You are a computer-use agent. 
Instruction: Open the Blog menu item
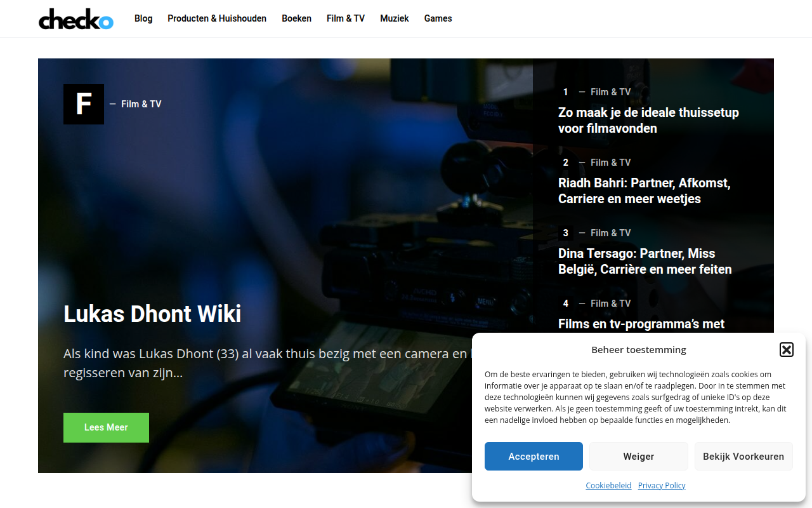tap(143, 18)
